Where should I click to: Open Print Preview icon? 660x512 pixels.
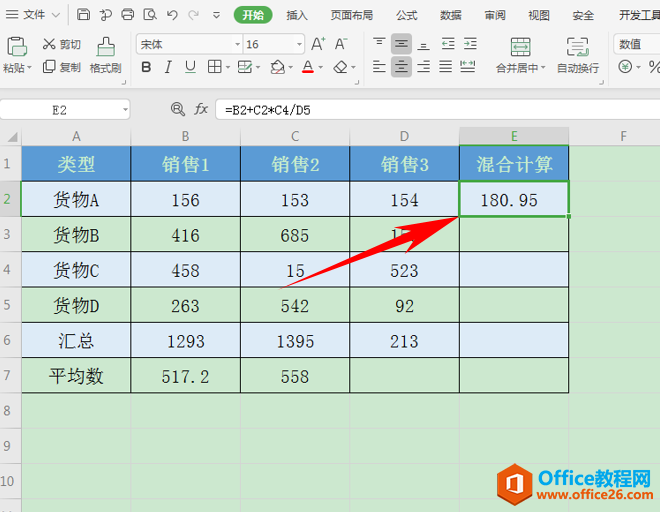[x=150, y=15]
